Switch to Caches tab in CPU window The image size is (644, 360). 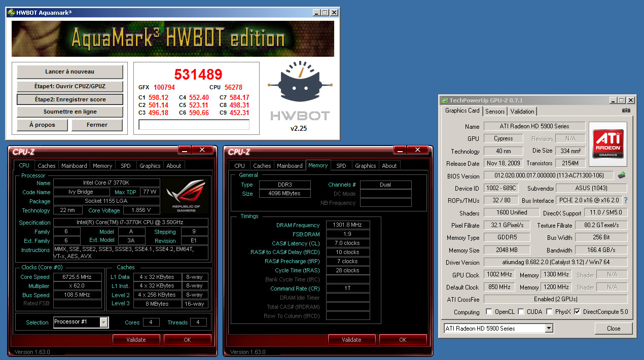click(47, 165)
